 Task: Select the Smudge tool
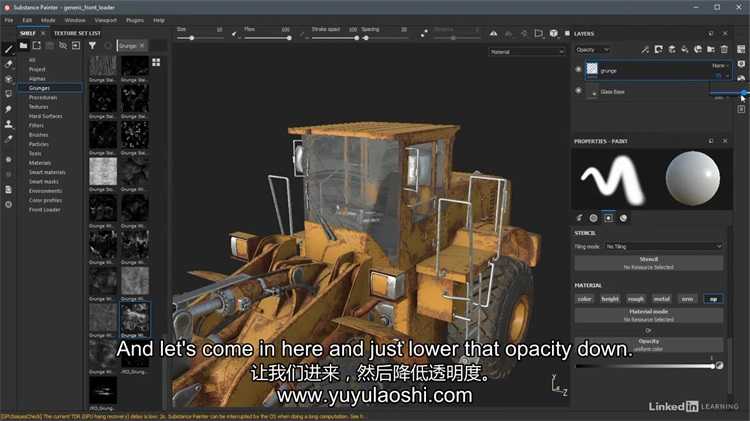point(9,109)
